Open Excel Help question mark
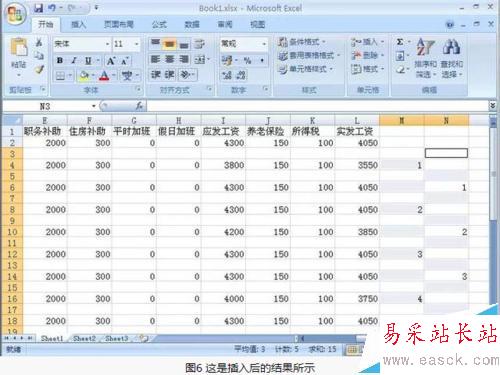500x375 pixels. 450,24
